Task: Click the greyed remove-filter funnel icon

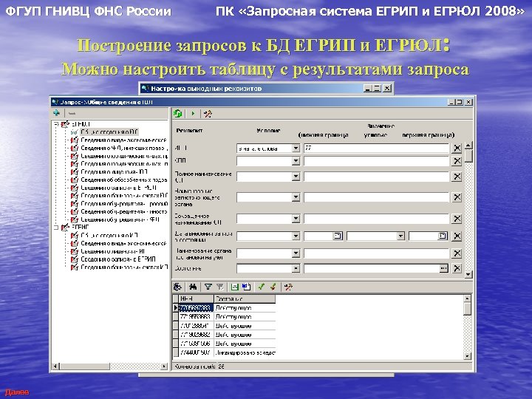Action: pyautogui.click(x=220, y=287)
